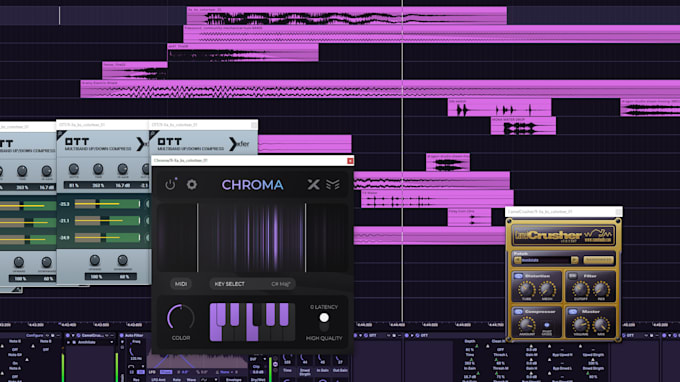
Task: Click the lit F white key on Chroma keyboard
Action: [x=251, y=333]
